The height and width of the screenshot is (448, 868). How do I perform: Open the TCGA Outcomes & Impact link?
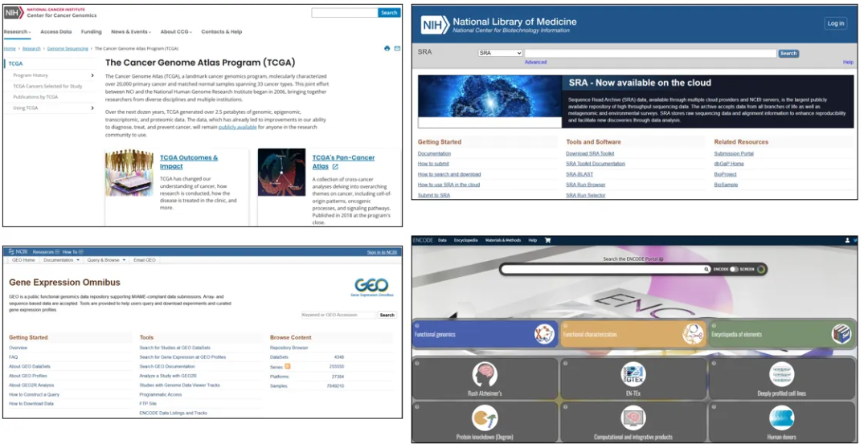click(x=189, y=162)
